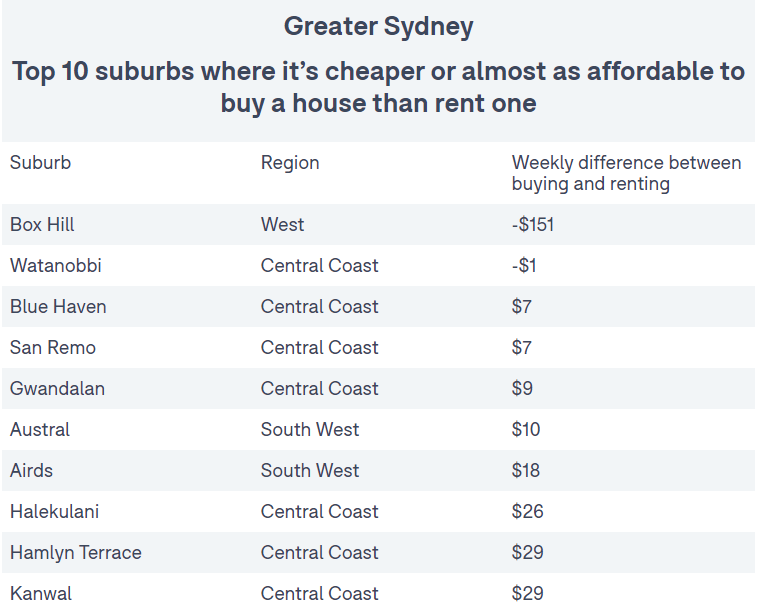The height and width of the screenshot is (610, 758).
Task: Select the Watanobbi suburb cell
Action: 56,265
